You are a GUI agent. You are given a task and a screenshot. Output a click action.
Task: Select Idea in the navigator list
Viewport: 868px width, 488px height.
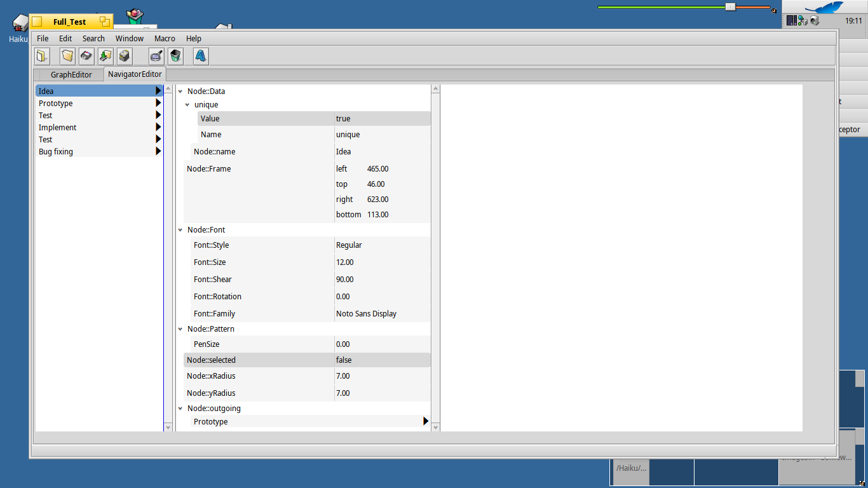coord(99,91)
